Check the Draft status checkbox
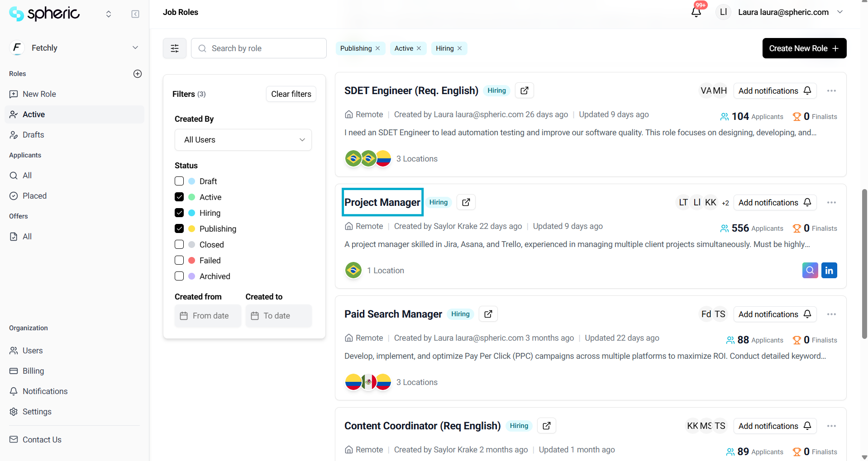This screenshot has width=868, height=461. pos(179,181)
